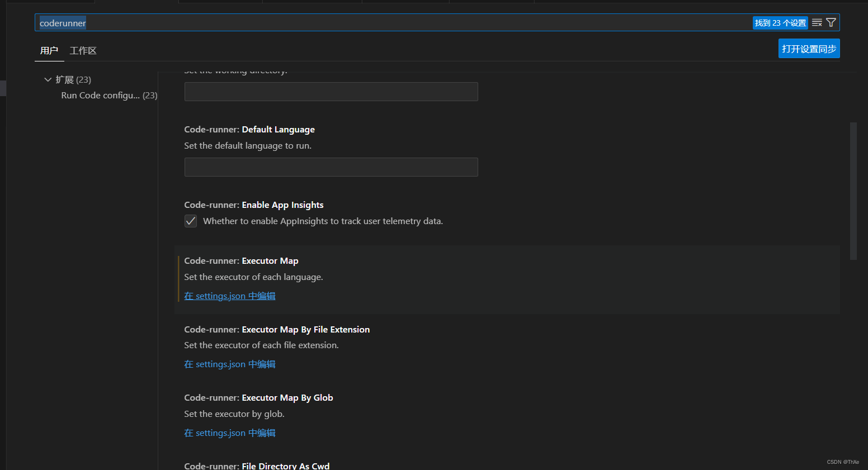The height and width of the screenshot is (470, 868).
Task: Select the Code-runner: Enable App Insights heading
Action: coord(254,205)
